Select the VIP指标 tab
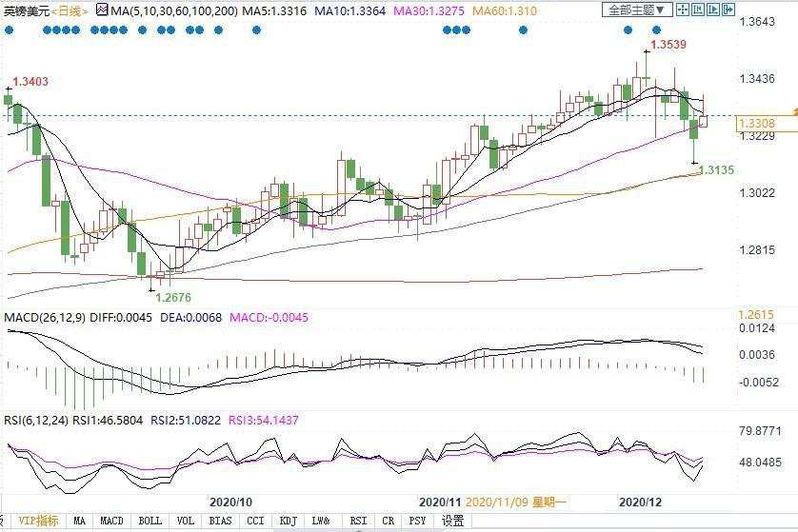This screenshot has width=798, height=532. 38,521
